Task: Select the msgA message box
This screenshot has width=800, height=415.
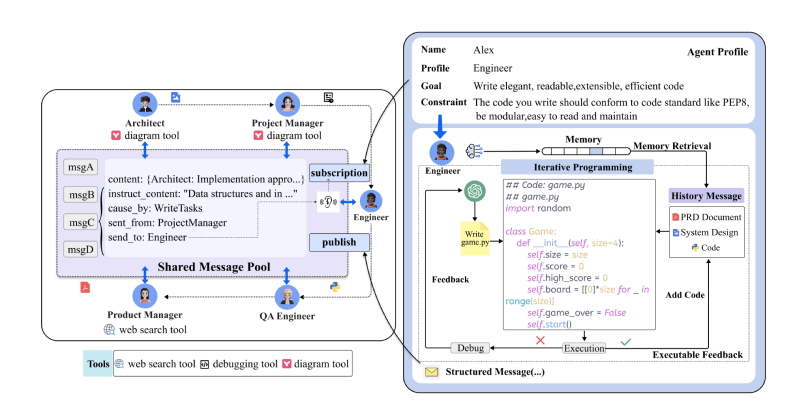Action: coord(79,167)
